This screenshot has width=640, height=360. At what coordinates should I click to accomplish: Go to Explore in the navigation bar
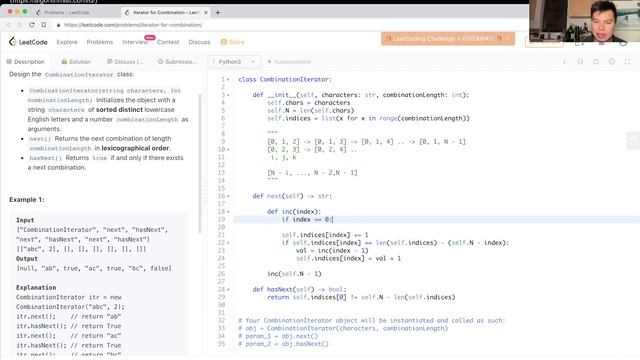point(67,42)
